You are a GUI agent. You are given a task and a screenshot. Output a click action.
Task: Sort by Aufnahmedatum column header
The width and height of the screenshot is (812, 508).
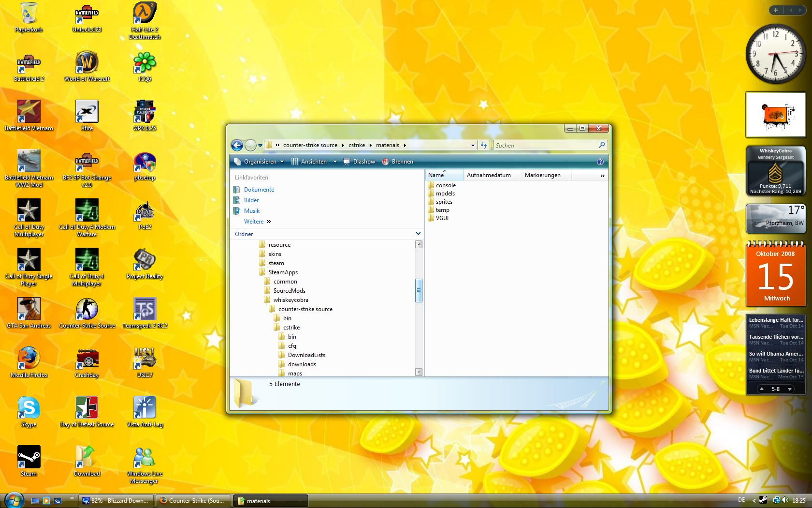pyautogui.click(x=493, y=175)
